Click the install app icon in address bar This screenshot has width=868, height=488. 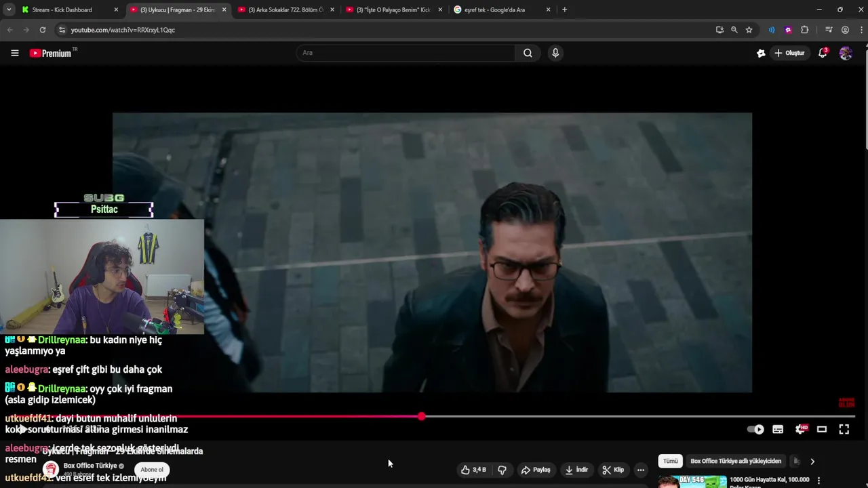click(719, 30)
